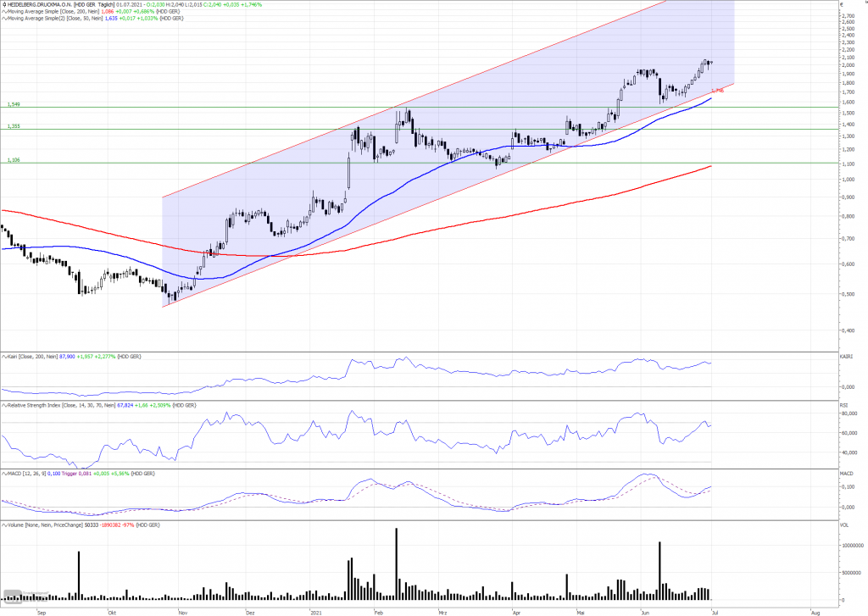Click the Okt month label on time axis
868x616 pixels.
coord(112,613)
